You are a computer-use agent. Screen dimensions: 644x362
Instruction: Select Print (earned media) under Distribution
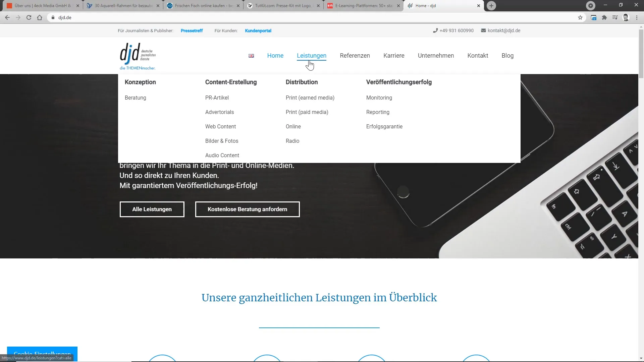click(x=310, y=98)
